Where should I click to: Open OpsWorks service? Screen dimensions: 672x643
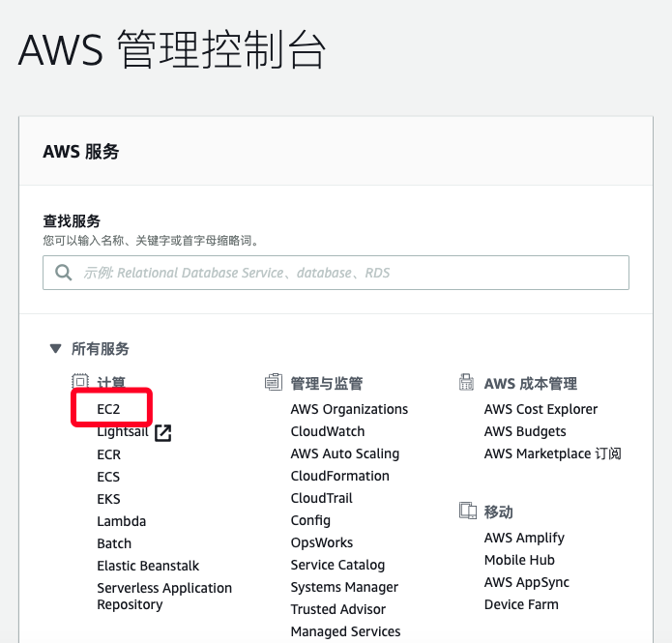(322, 542)
